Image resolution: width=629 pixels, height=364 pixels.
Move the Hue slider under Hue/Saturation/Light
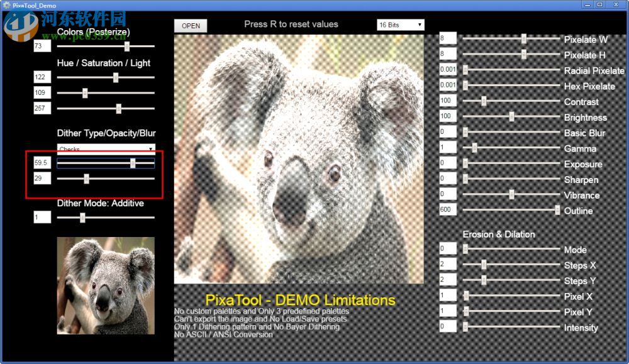(116, 77)
